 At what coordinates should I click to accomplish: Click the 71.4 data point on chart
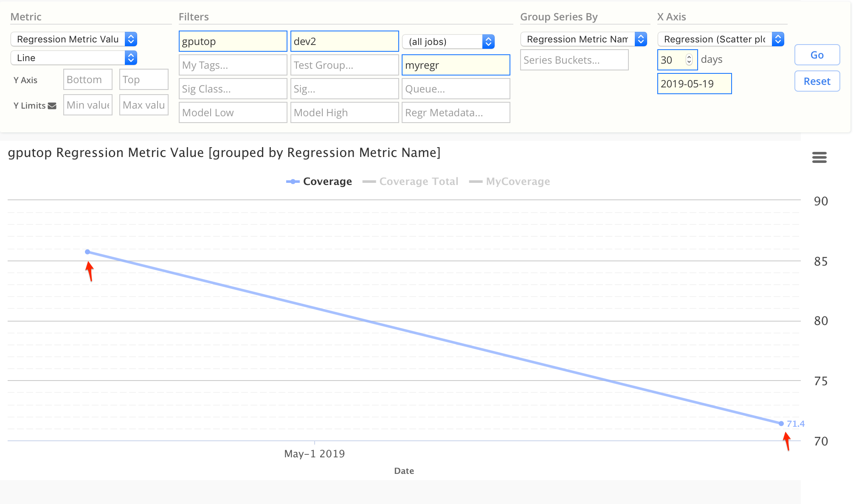coord(781,423)
